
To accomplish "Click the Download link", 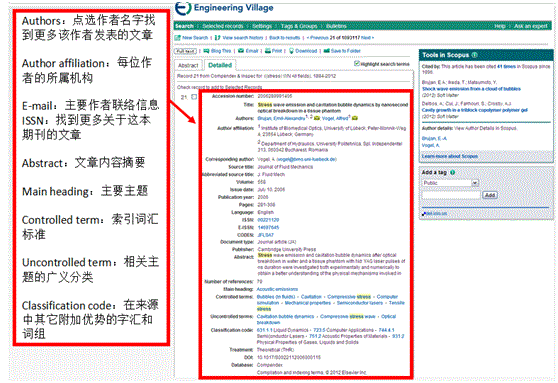I will click(x=306, y=51).
